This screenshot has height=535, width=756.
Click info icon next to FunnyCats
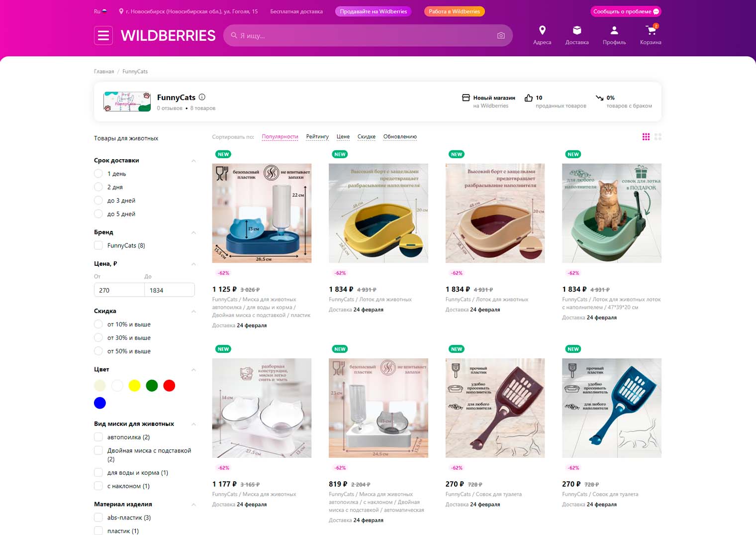[202, 97]
